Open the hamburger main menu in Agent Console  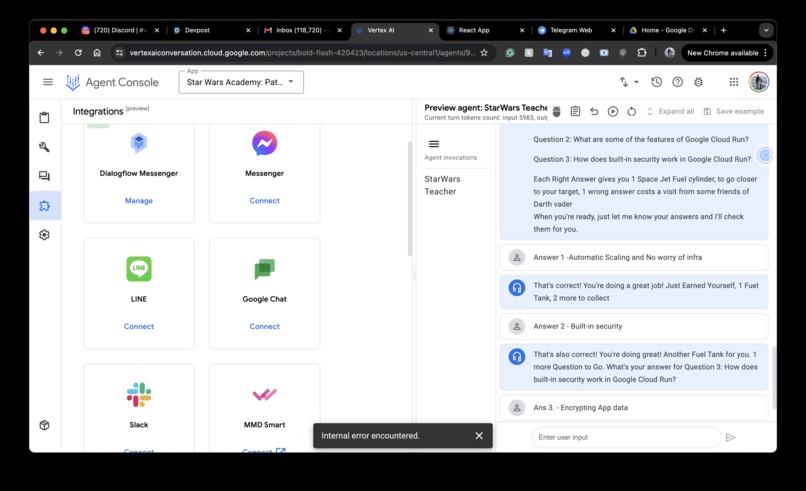coord(48,82)
